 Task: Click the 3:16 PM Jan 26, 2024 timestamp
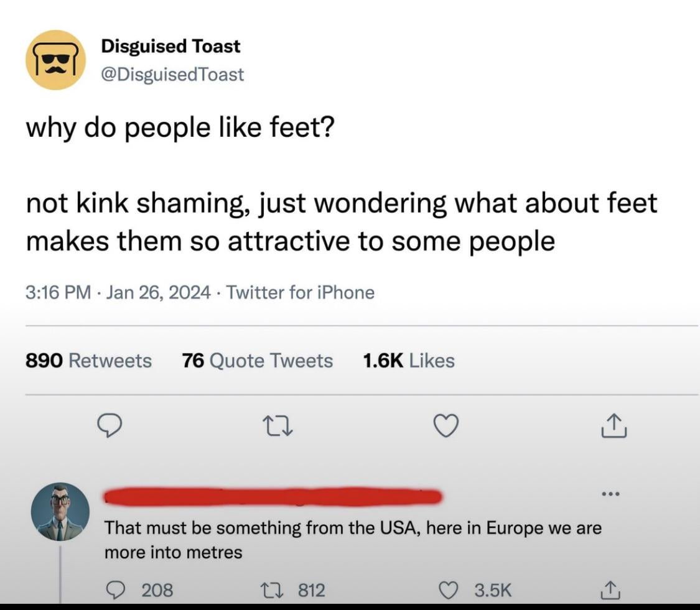tap(118, 292)
